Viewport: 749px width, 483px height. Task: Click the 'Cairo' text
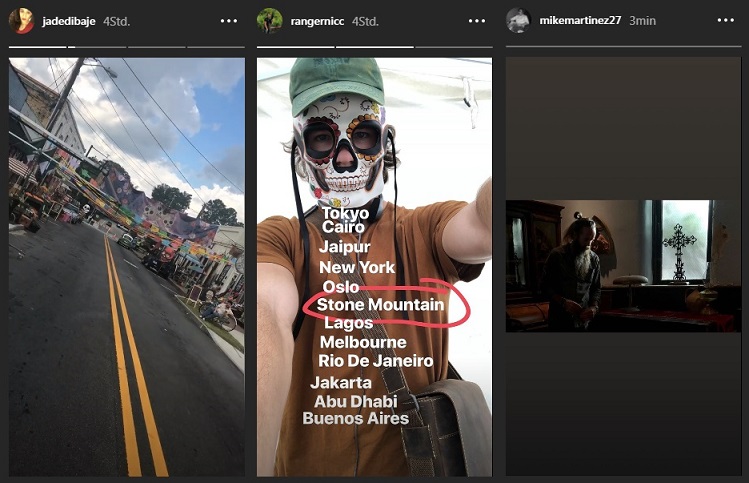[343, 227]
